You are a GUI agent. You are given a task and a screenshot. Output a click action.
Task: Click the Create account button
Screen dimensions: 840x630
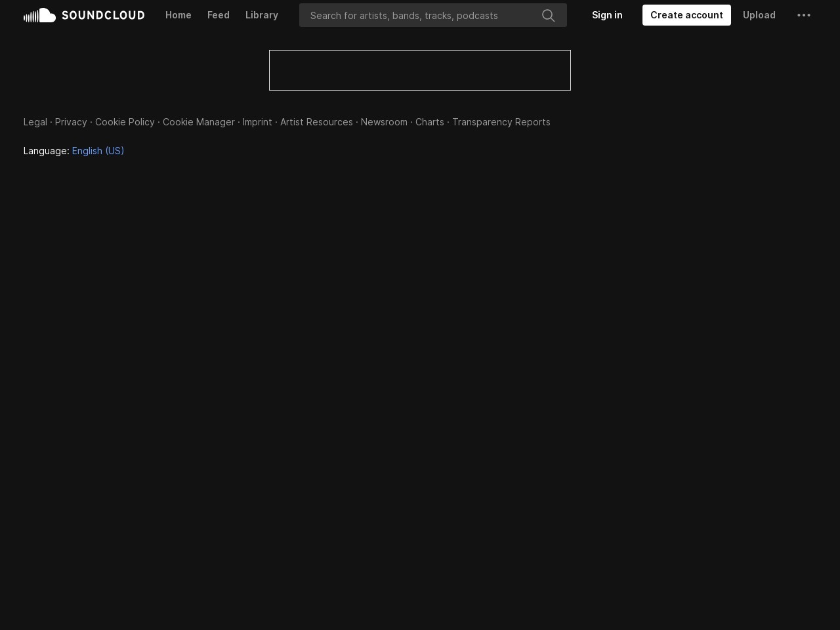(686, 15)
